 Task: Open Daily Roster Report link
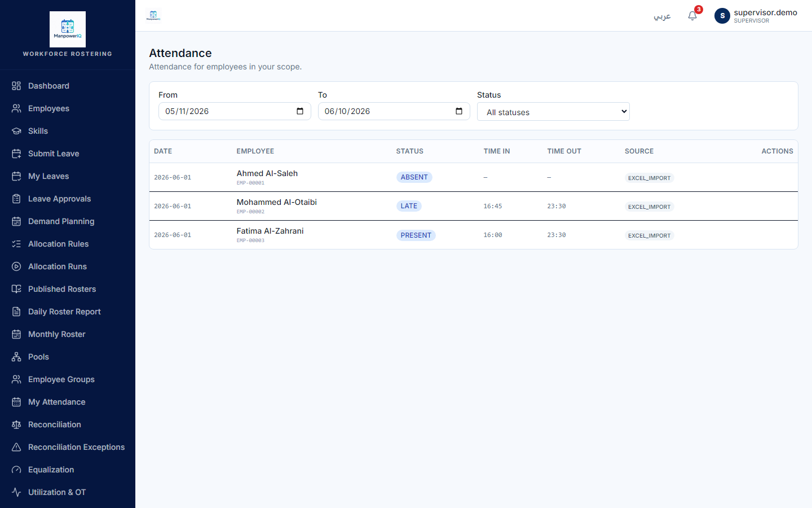click(x=68, y=312)
